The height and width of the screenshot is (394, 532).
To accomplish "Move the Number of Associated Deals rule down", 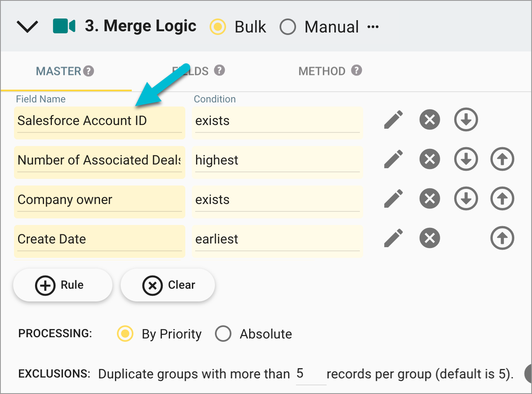I will 466,159.
